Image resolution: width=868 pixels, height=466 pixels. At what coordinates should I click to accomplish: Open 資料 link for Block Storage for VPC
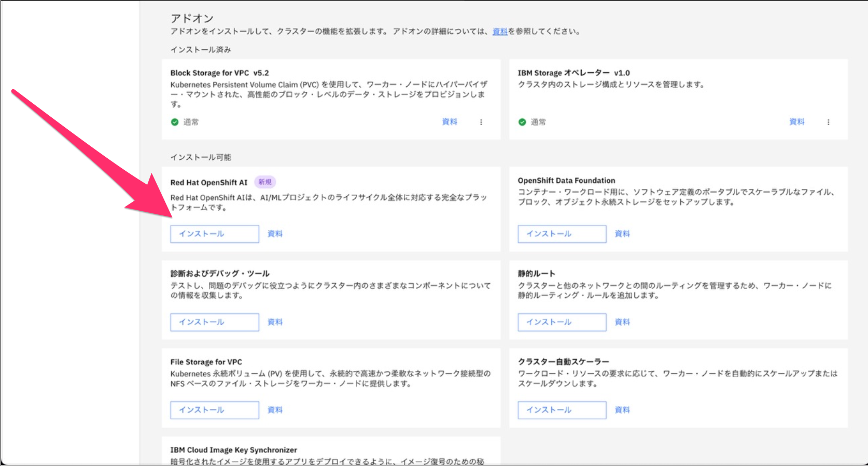coord(450,122)
